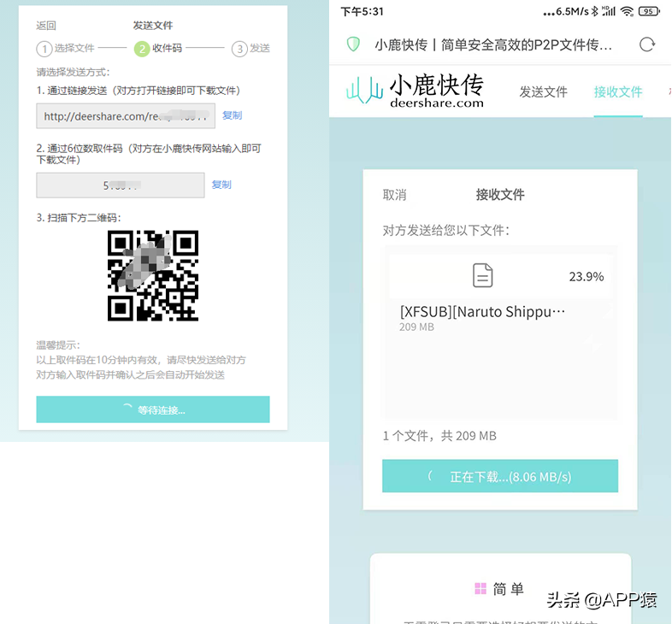Click the 6-digit pickup code field
This screenshot has height=624, width=672.
(x=121, y=185)
